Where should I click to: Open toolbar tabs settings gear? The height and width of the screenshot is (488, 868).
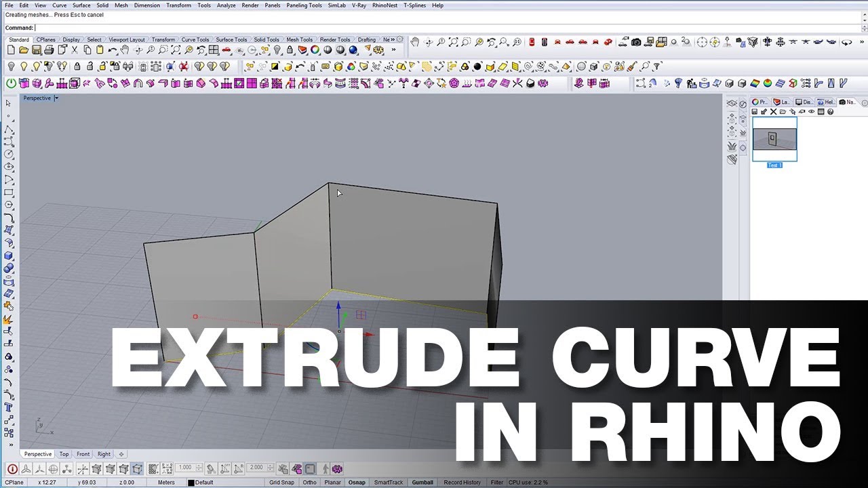click(x=400, y=39)
